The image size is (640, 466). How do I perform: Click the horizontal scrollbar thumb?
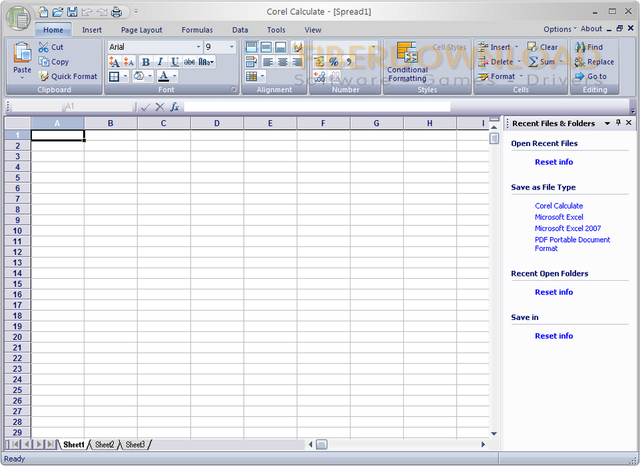322,444
